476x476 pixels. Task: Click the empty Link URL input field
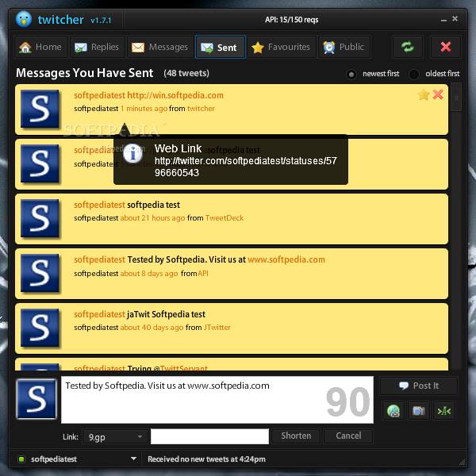click(209, 436)
